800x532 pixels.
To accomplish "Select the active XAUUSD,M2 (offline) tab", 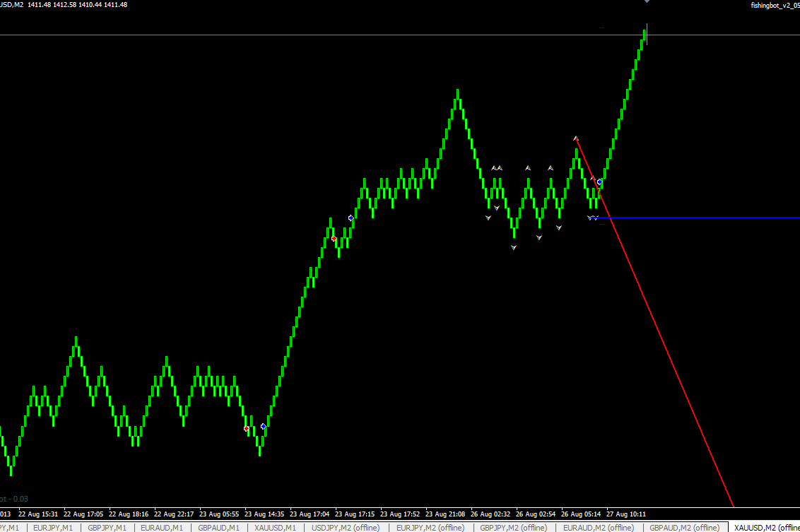I will pyautogui.click(x=765, y=528).
